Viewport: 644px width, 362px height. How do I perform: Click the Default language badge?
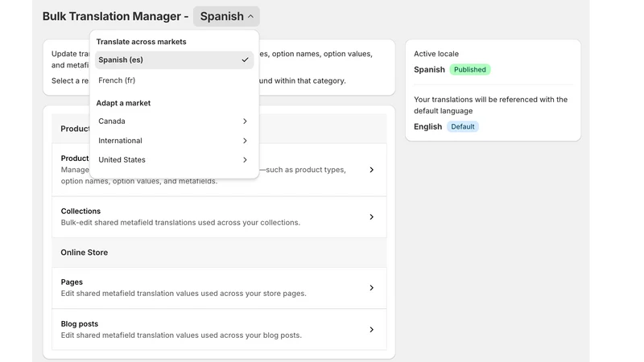point(462,126)
